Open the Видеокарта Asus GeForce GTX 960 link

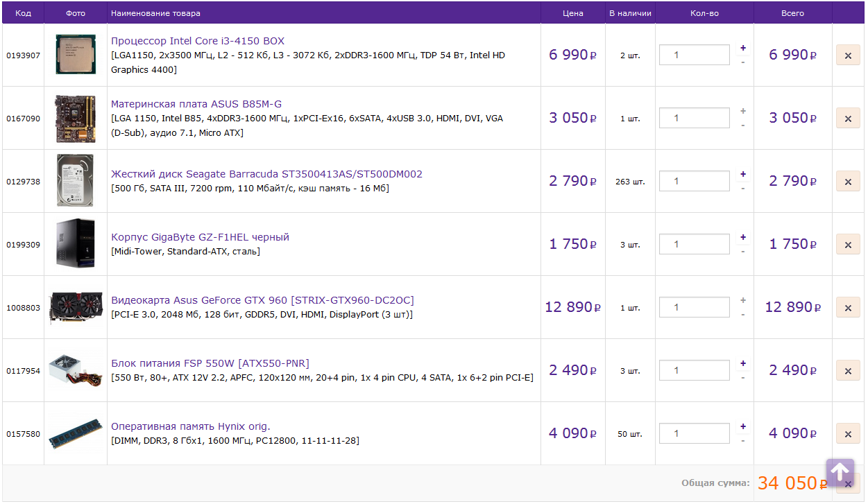click(262, 300)
